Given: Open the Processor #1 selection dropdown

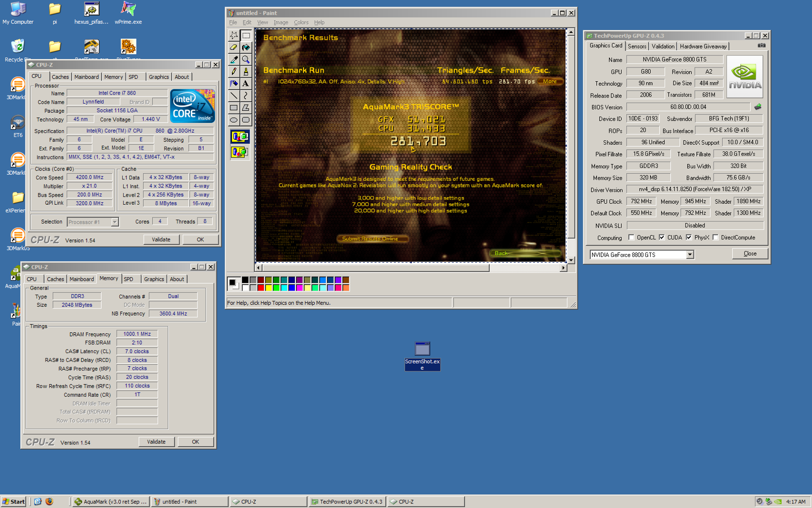Looking at the screenshot, I should tap(115, 222).
